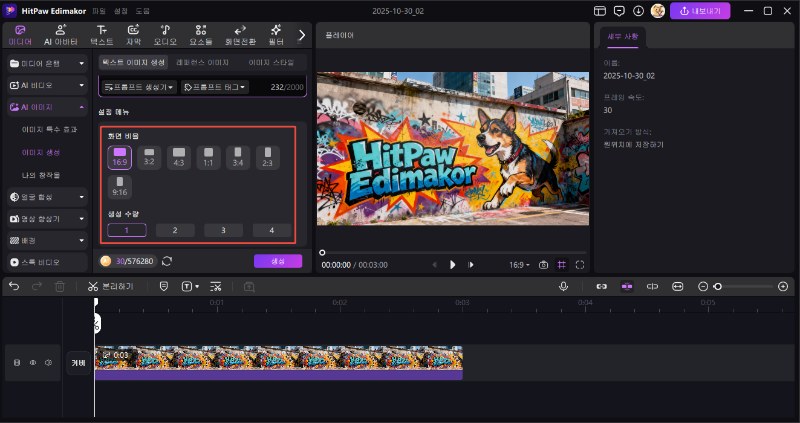The image size is (800, 423).
Task: Set generation quantity to 3
Action: (223, 230)
